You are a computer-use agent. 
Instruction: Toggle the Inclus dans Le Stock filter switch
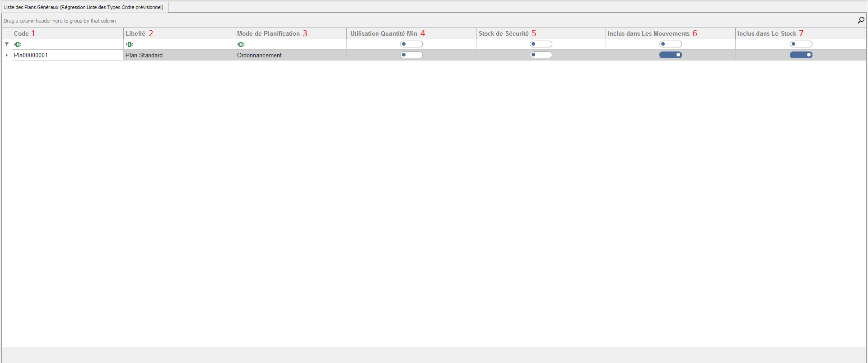pos(801,44)
